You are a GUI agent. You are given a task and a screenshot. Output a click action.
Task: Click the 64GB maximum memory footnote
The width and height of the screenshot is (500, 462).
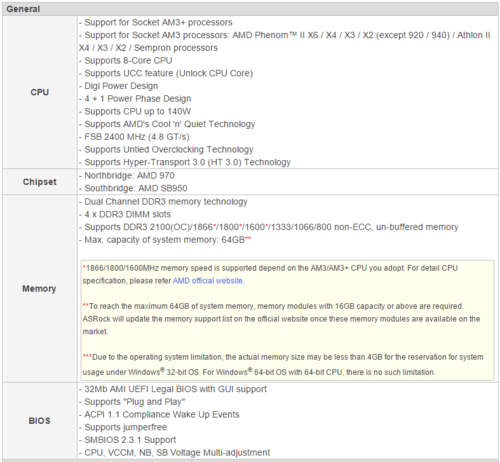click(282, 319)
